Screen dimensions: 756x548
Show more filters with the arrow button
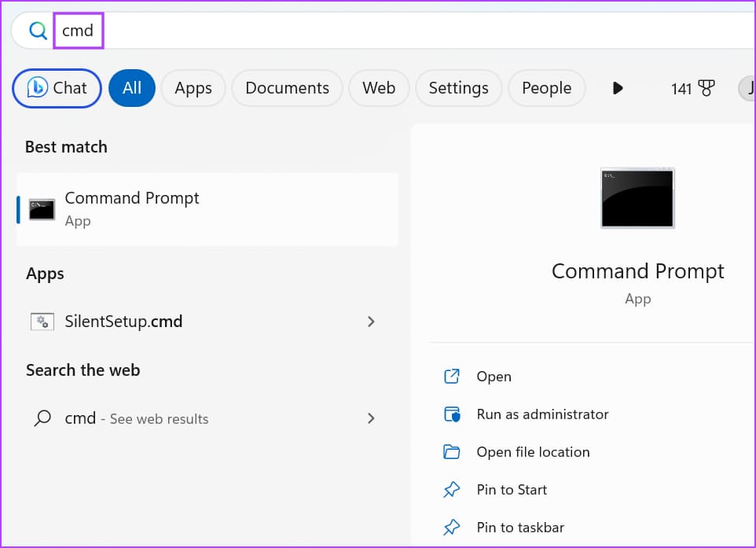618,88
